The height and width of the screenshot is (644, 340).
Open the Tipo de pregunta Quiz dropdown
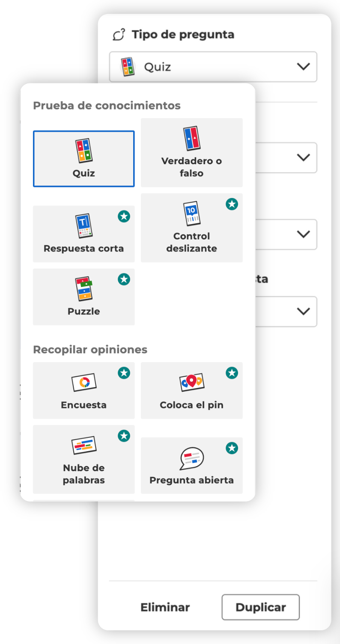213,67
